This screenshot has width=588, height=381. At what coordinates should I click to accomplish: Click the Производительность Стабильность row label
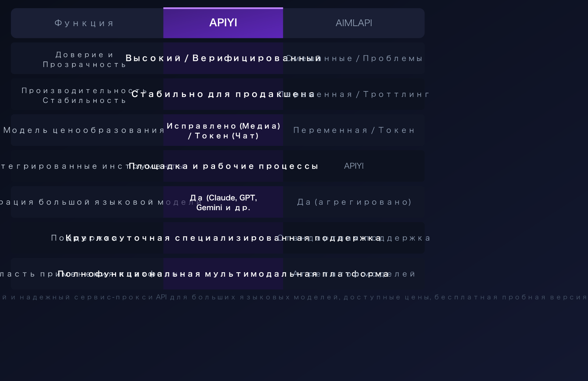(x=84, y=95)
